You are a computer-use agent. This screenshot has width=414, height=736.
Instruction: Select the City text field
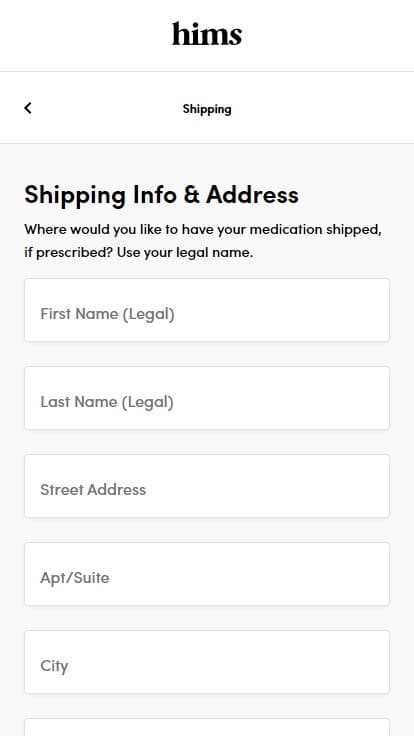pos(207,662)
